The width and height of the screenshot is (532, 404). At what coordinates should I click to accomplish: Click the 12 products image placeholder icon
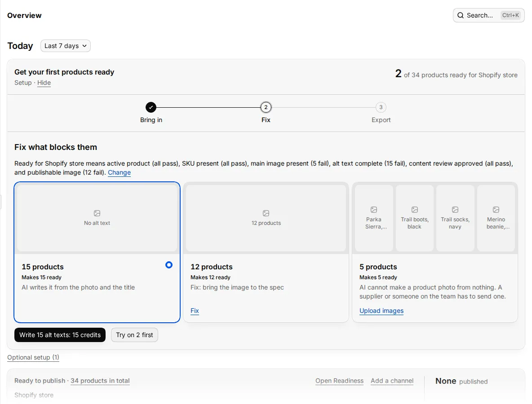266,213
